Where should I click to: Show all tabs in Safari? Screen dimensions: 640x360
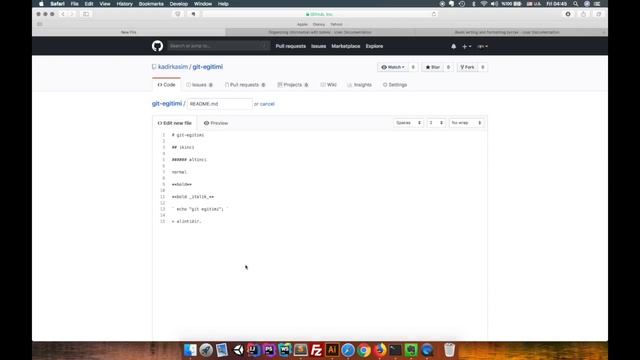[598, 14]
